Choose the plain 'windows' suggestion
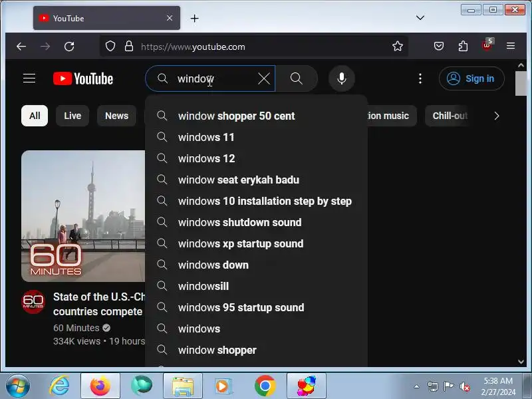 pos(257,329)
